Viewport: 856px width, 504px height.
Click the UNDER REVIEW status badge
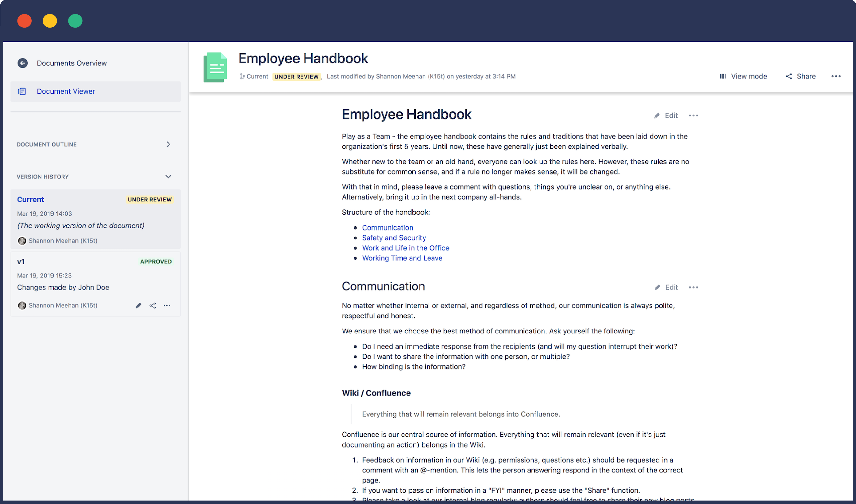point(296,76)
